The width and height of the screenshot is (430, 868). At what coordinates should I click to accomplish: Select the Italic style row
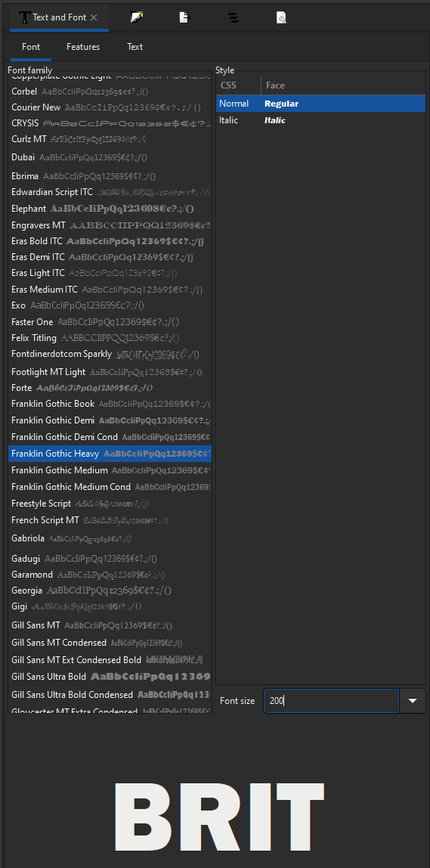320,120
